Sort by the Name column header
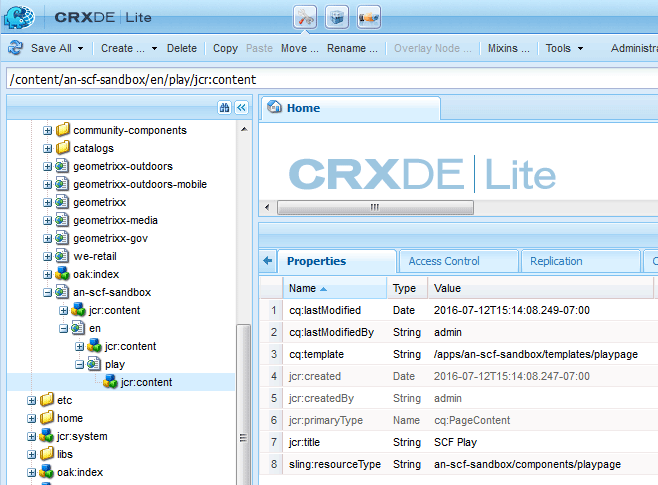Viewport: 658px width, 485px height. pos(334,288)
